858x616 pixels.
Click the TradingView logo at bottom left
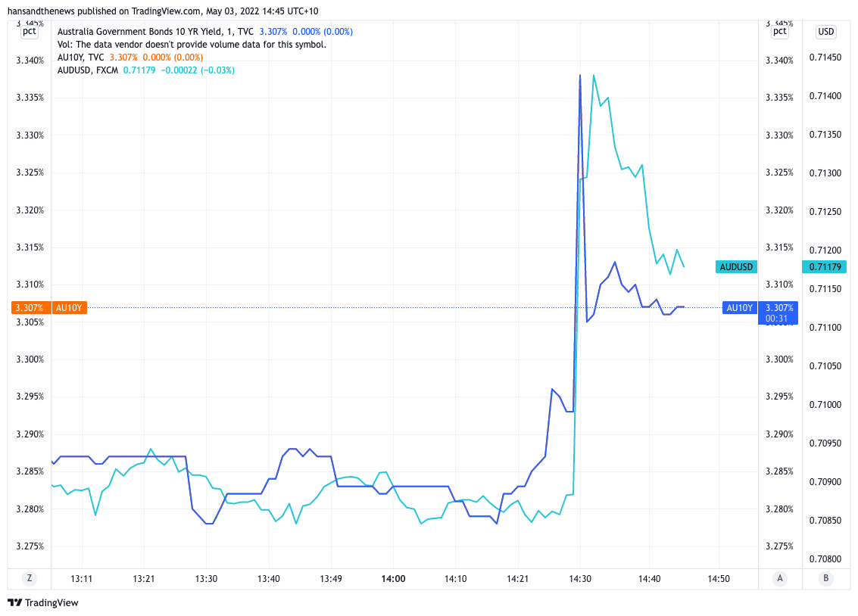click(x=43, y=603)
